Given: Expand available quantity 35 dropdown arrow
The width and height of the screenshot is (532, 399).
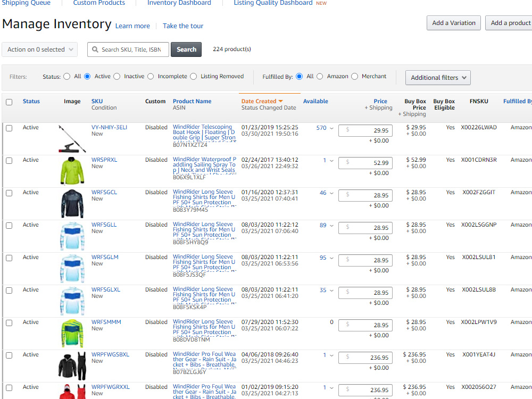Looking at the screenshot, I should click(x=331, y=290).
